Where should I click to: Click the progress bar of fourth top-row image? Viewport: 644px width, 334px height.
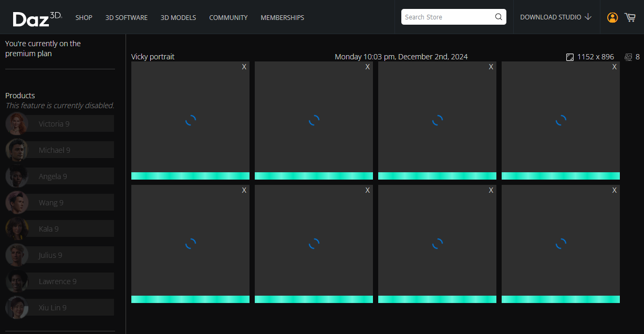pyautogui.click(x=560, y=176)
